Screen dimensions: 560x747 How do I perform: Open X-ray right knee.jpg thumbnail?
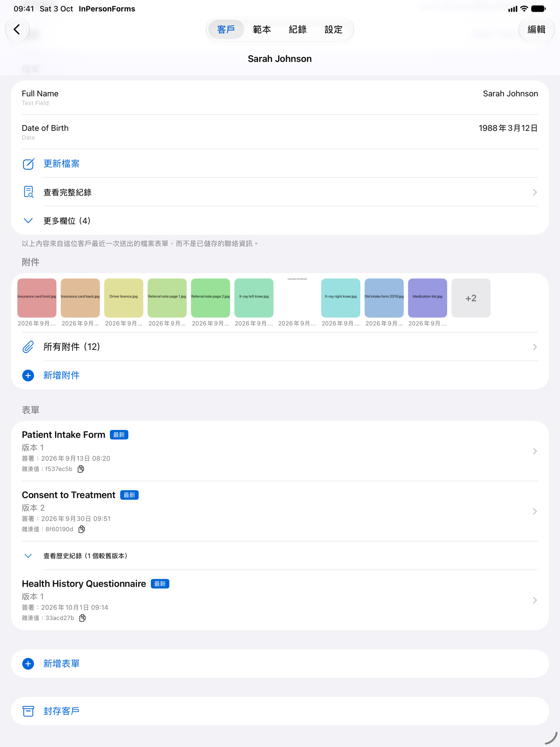coord(341,298)
